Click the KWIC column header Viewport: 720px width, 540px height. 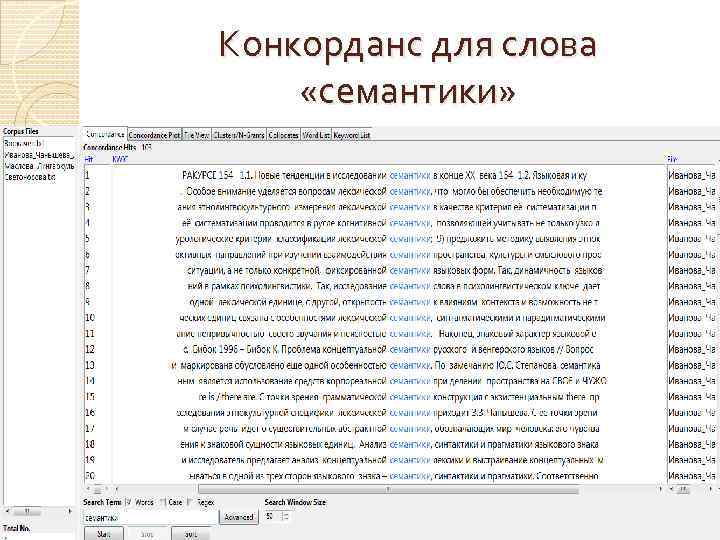[120, 159]
